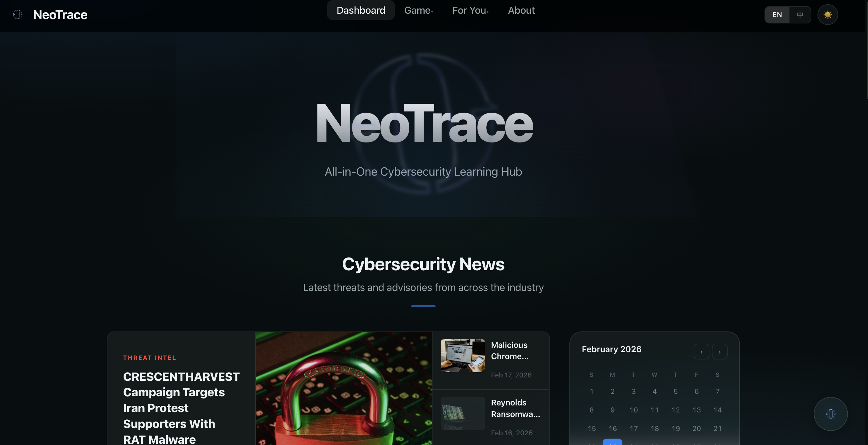Select February 10 in calendar

[633, 410]
